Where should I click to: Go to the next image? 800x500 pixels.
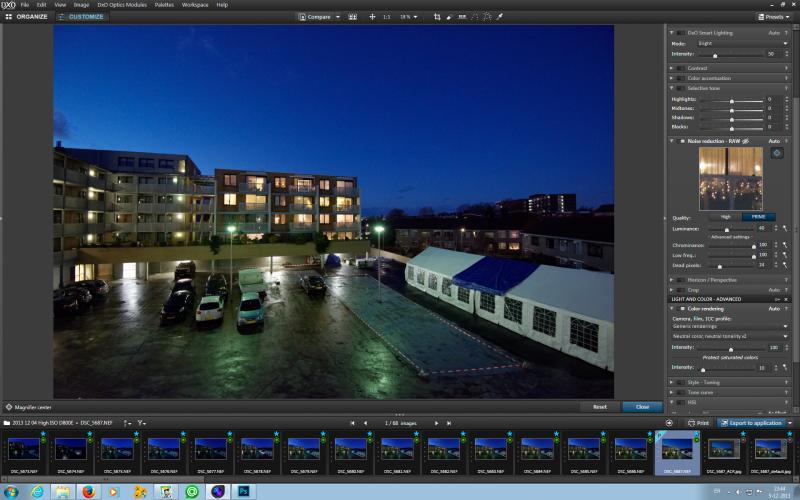(x=436, y=423)
